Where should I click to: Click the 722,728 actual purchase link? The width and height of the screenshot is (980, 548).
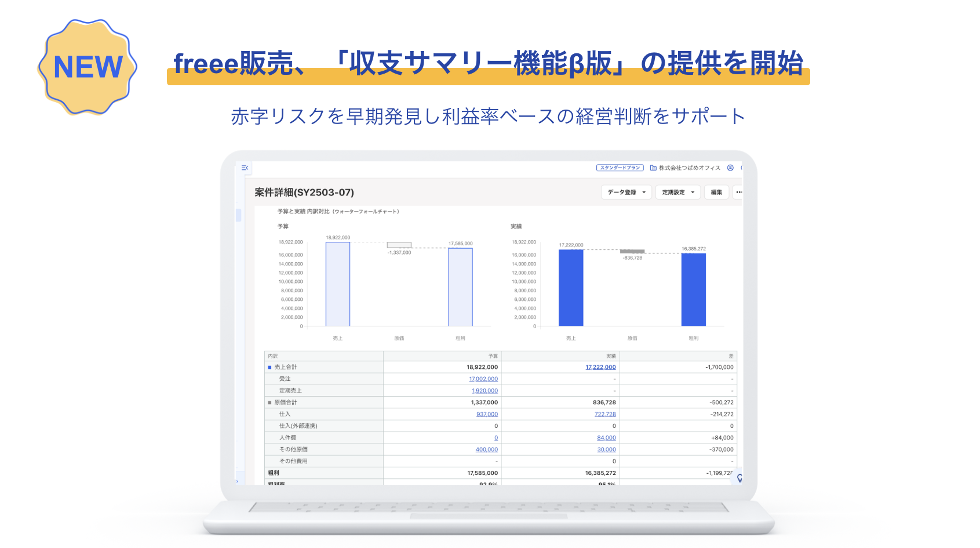(x=605, y=414)
